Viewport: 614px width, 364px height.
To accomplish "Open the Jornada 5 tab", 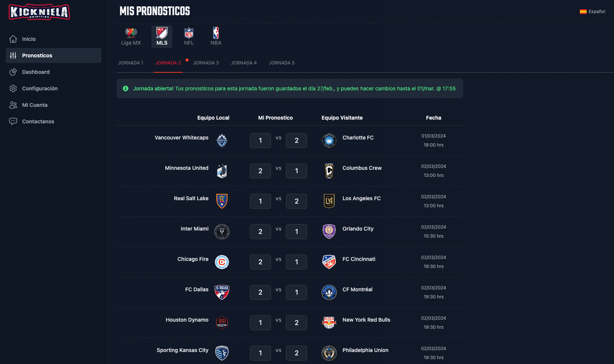I will (x=282, y=63).
